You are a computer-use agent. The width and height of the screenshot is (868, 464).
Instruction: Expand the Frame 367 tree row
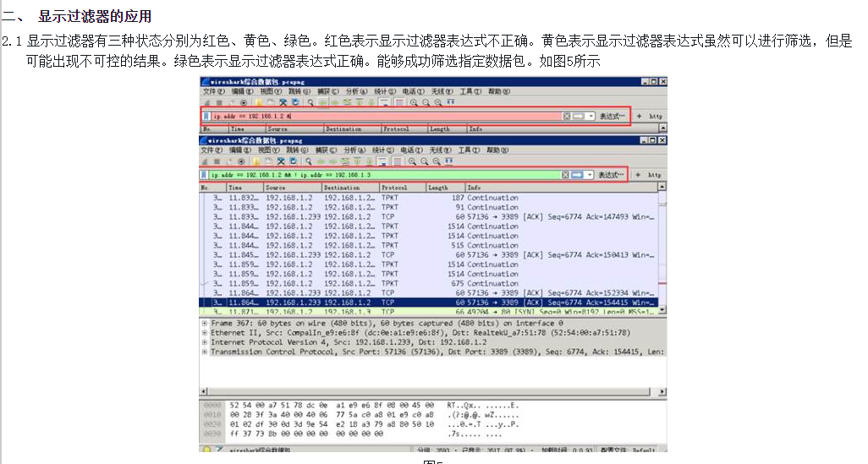click(x=204, y=323)
